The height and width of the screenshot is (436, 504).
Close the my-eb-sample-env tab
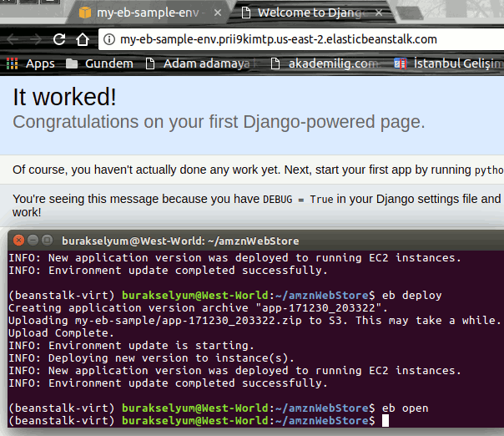tap(219, 13)
